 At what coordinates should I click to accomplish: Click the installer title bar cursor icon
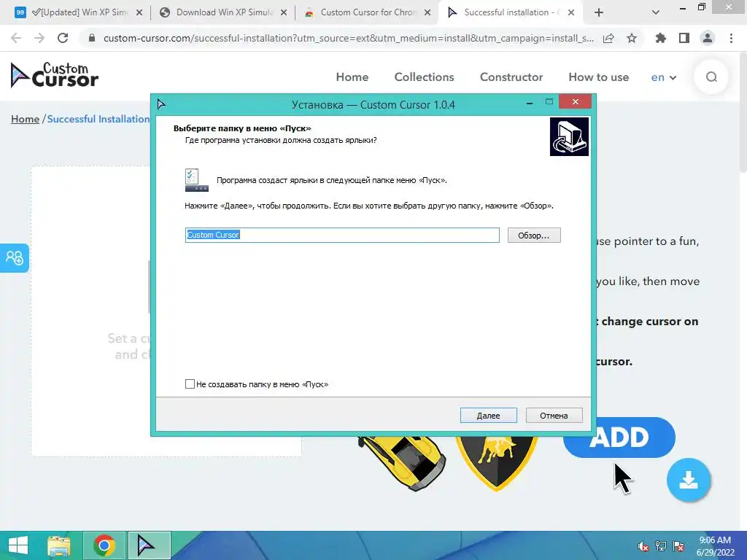coord(161,104)
